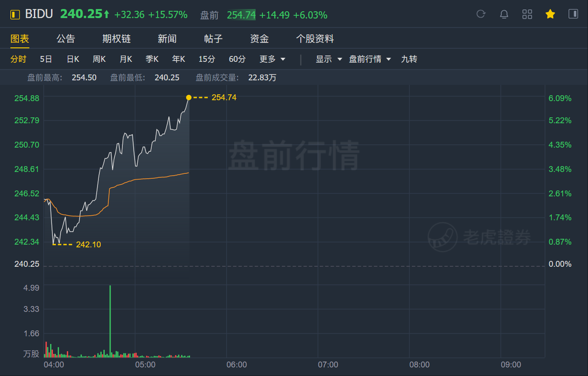Select the 周K chart period

[99, 59]
